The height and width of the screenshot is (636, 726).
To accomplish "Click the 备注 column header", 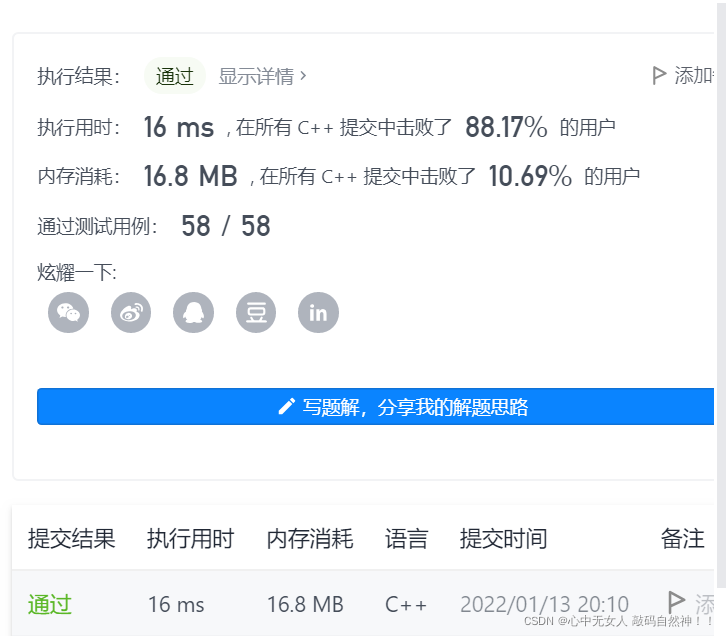I will (x=682, y=539).
